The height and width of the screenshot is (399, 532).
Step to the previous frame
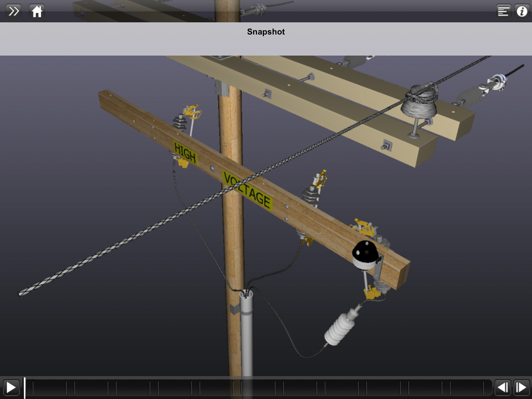point(503,387)
